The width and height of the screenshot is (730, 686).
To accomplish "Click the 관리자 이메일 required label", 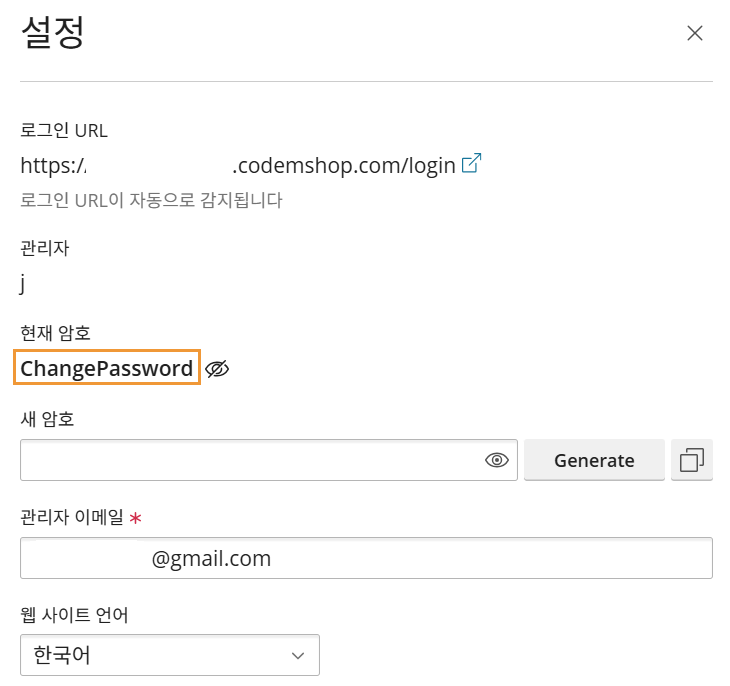I will (x=72, y=517).
